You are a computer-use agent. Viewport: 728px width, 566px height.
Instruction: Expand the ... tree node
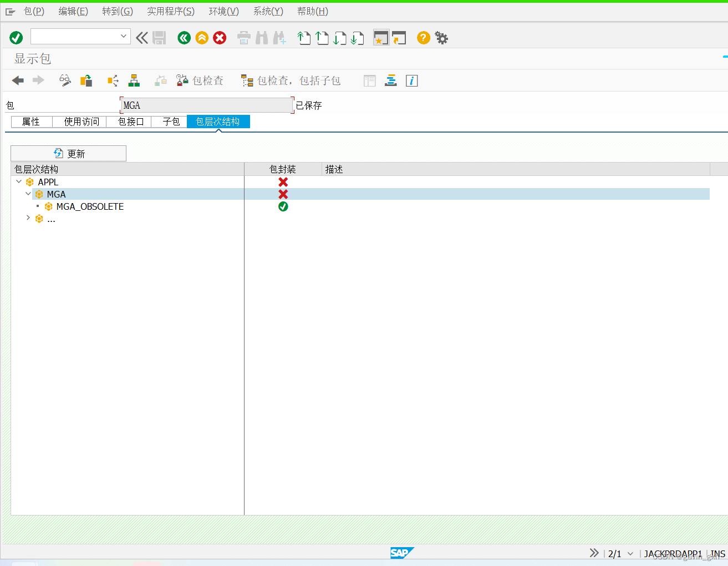tap(28, 218)
